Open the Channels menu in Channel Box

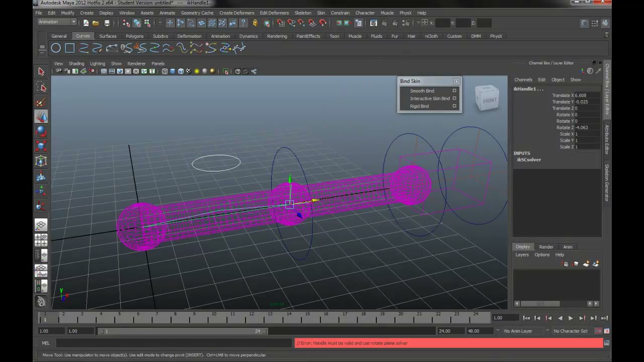(523, 79)
